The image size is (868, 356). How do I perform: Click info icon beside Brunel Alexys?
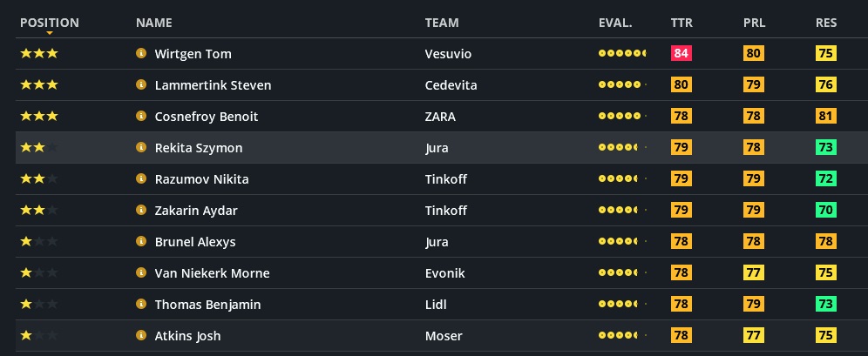[x=140, y=242]
